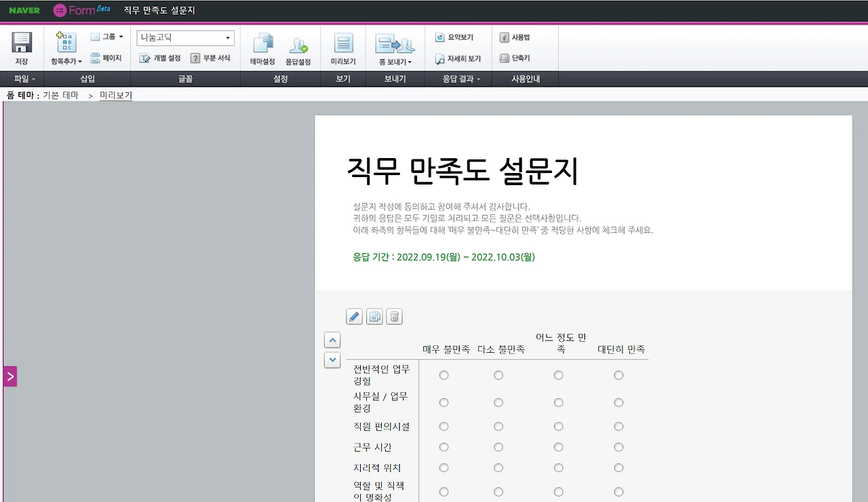Open the 항목추가 add item menu
This screenshot has width=868, height=502.
[66, 49]
